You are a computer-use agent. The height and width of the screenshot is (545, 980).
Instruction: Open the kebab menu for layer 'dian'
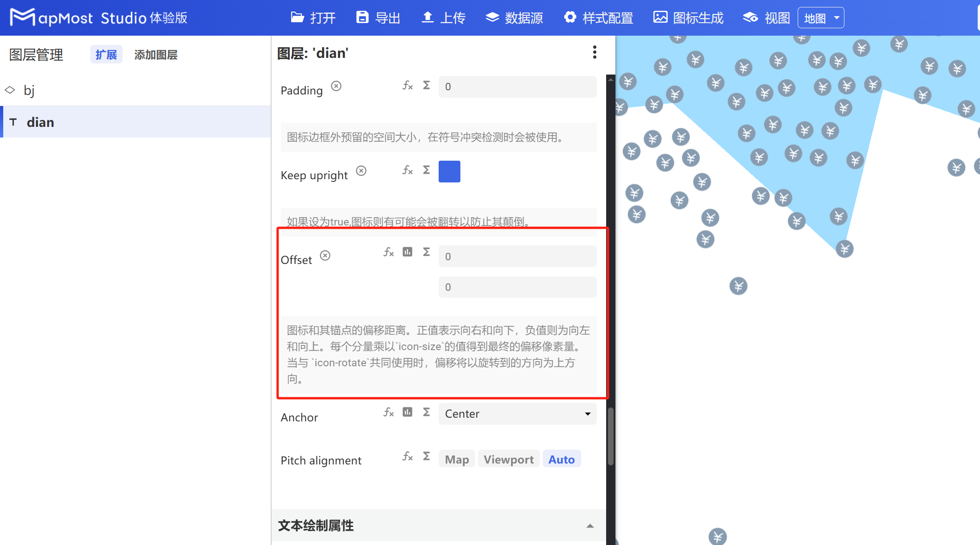[595, 53]
